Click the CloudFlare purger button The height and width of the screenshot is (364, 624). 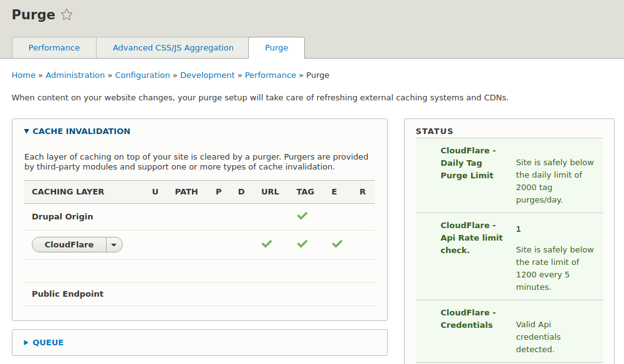[69, 244]
